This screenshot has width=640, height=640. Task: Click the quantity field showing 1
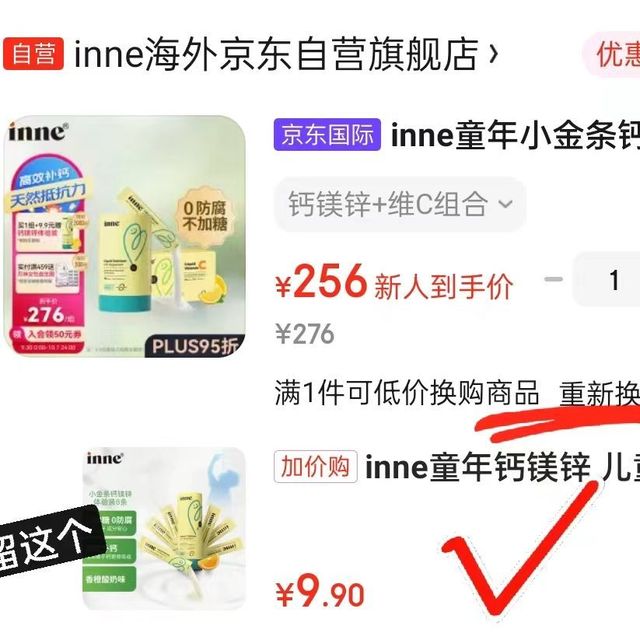[608, 280]
